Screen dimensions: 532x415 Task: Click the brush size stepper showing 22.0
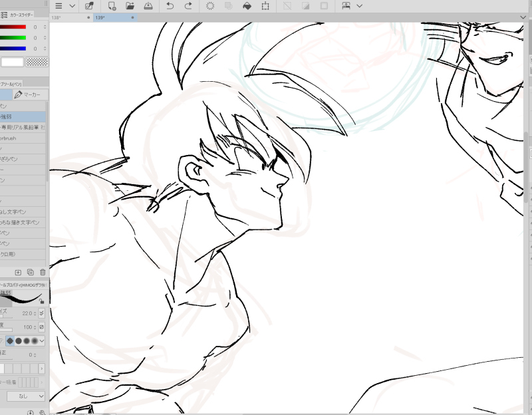35,313
